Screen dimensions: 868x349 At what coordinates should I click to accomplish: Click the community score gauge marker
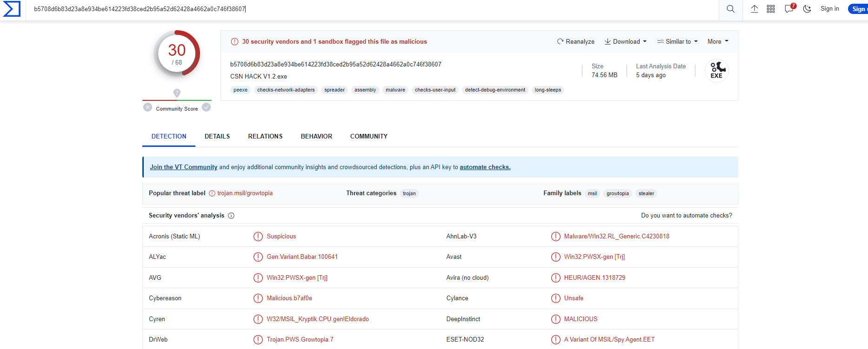(177, 93)
